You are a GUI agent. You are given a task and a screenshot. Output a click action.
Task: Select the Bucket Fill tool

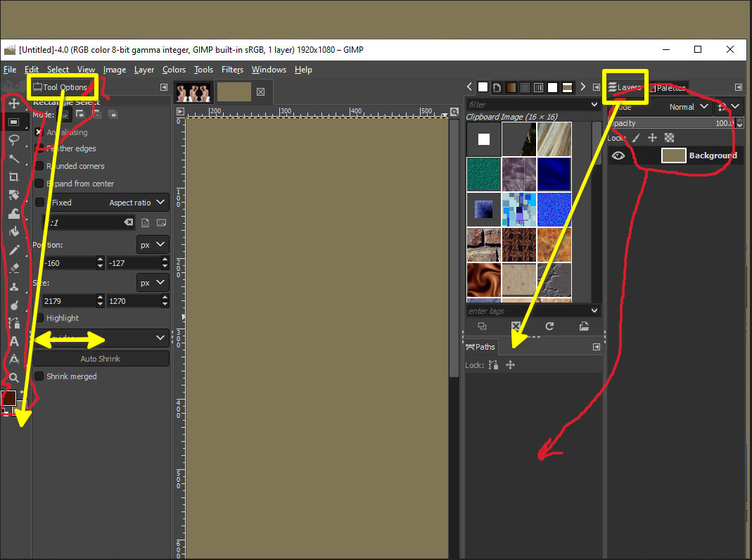[x=14, y=231]
